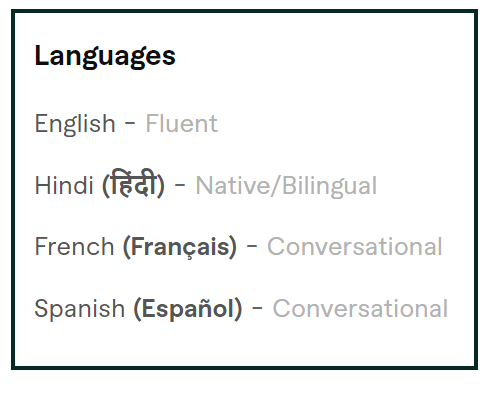The width and height of the screenshot is (486, 398).
Task: Click the dash after English
Action: [130, 122]
